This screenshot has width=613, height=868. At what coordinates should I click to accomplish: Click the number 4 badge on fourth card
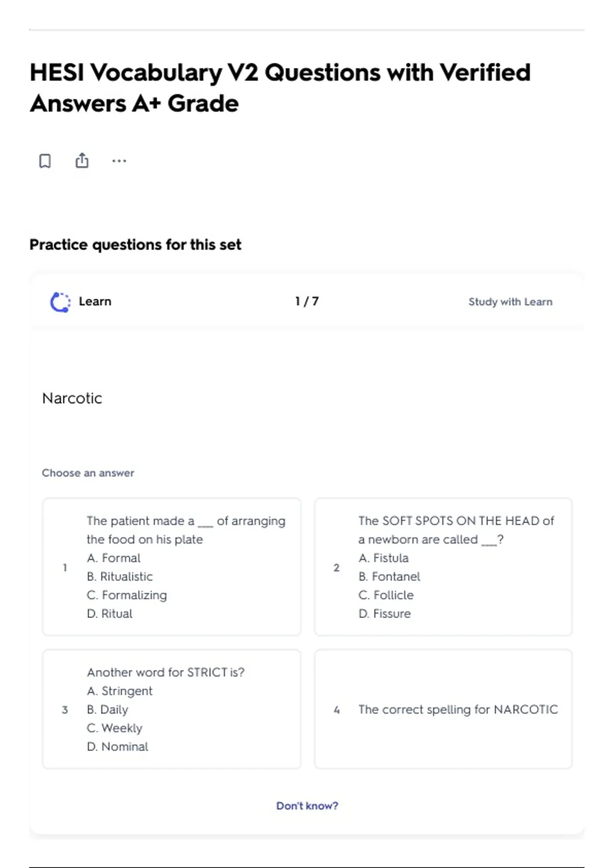pyautogui.click(x=336, y=710)
